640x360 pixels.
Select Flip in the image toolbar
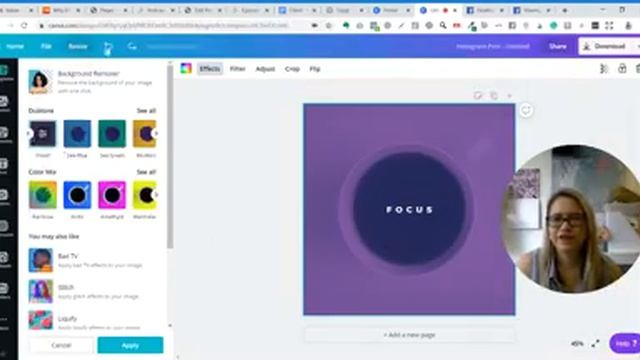(x=315, y=69)
